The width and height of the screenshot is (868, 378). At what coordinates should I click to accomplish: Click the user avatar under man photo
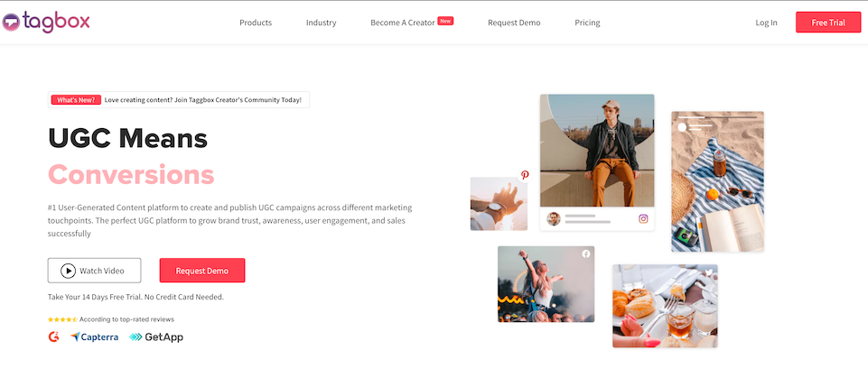553,219
